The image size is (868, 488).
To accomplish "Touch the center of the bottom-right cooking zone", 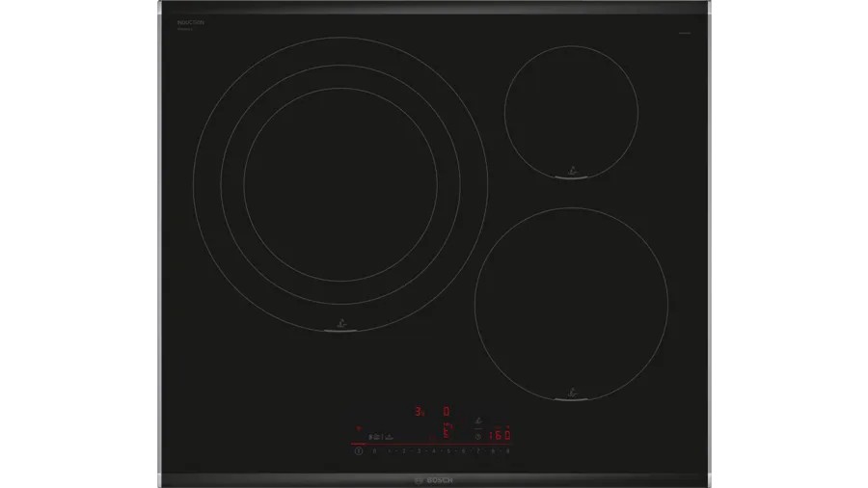I will pyautogui.click(x=571, y=301).
